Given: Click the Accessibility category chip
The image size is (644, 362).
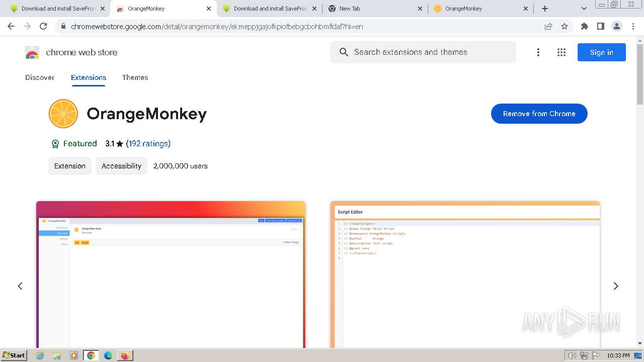Looking at the screenshot, I should [121, 166].
